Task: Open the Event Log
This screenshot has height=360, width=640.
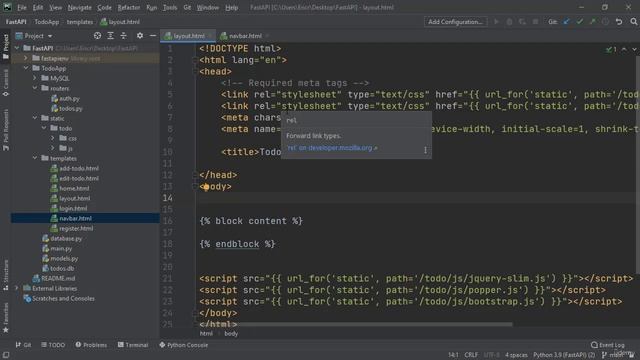Action: point(608,345)
